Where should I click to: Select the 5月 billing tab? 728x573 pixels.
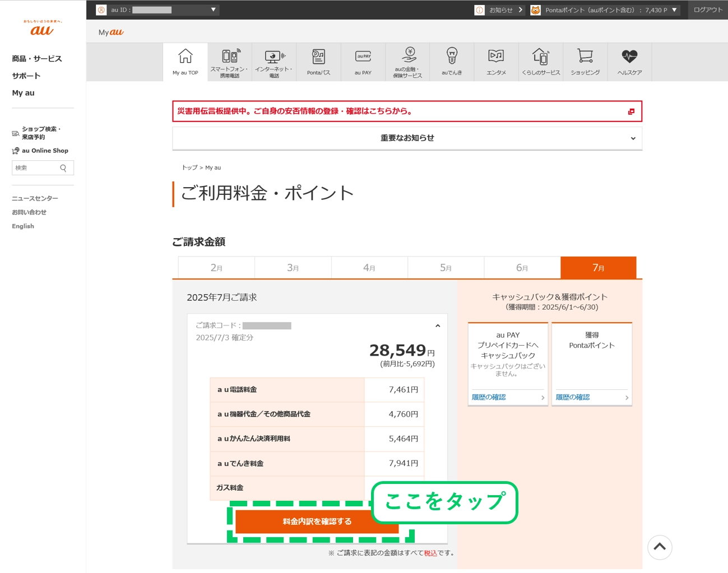[x=446, y=268]
